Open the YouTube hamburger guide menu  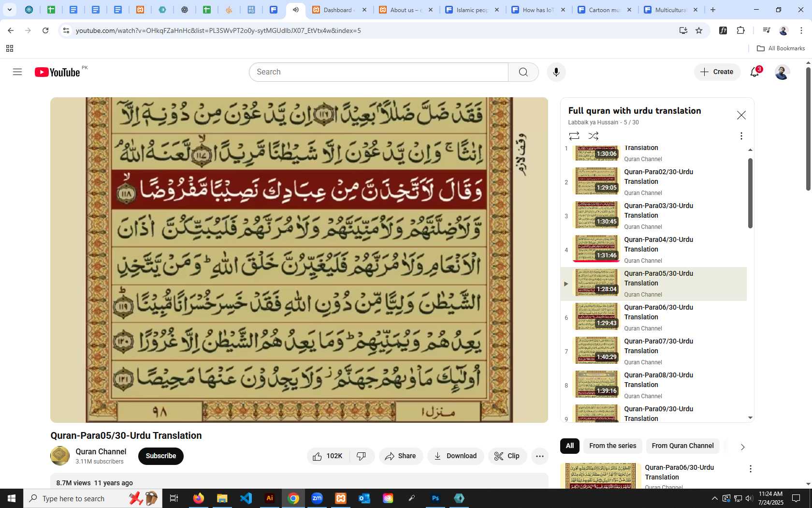[x=17, y=72]
